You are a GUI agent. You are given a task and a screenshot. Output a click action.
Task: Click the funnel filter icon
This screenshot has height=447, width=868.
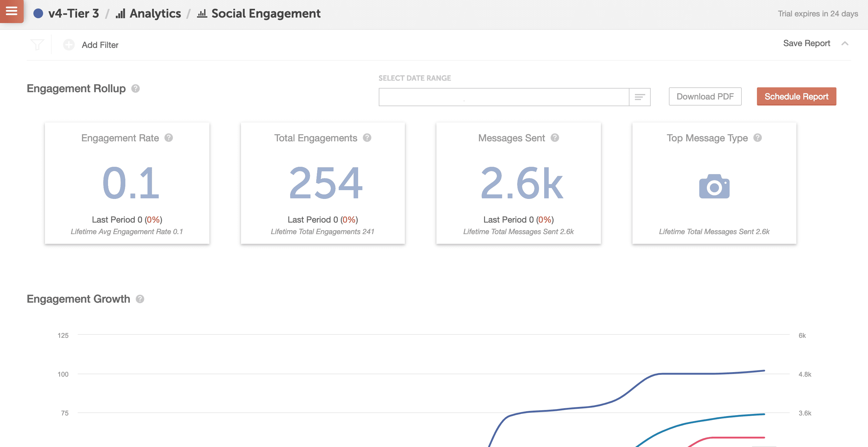pos(37,45)
